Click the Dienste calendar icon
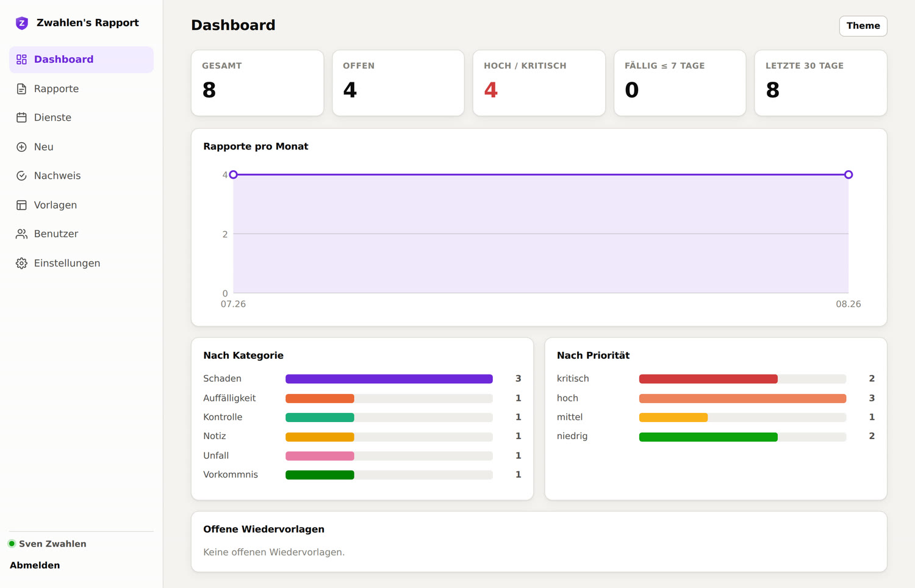The image size is (915, 588). point(21,118)
